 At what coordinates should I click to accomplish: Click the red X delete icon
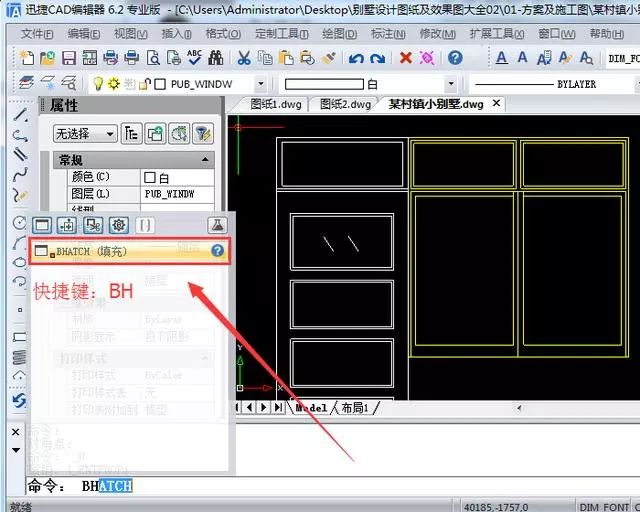pyautogui.click(x=405, y=58)
